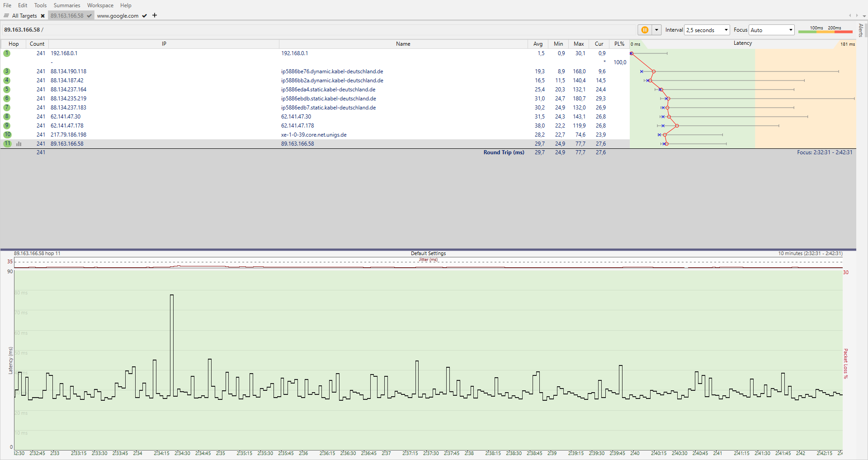Image resolution: width=868 pixels, height=460 pixels.
Task: Open the Edit menu
Action: [x=23, y=5]
